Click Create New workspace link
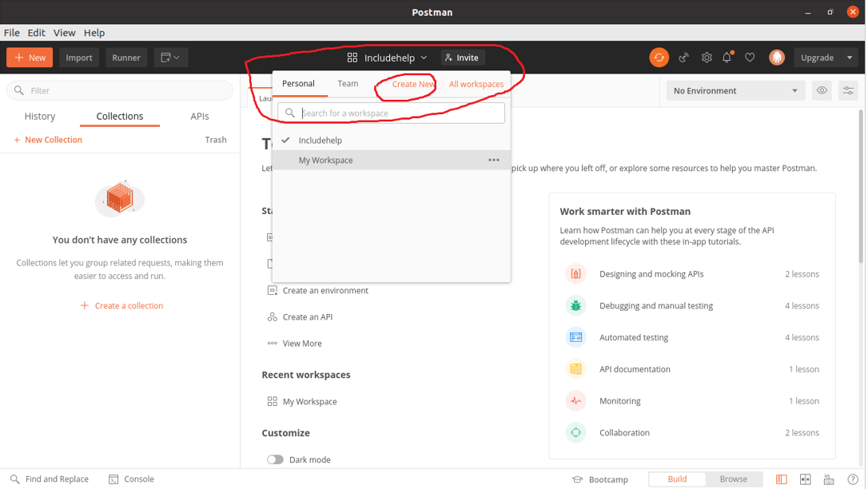This screenshot has height=489, width=868. pyautogui.click(x=410, y=84)
